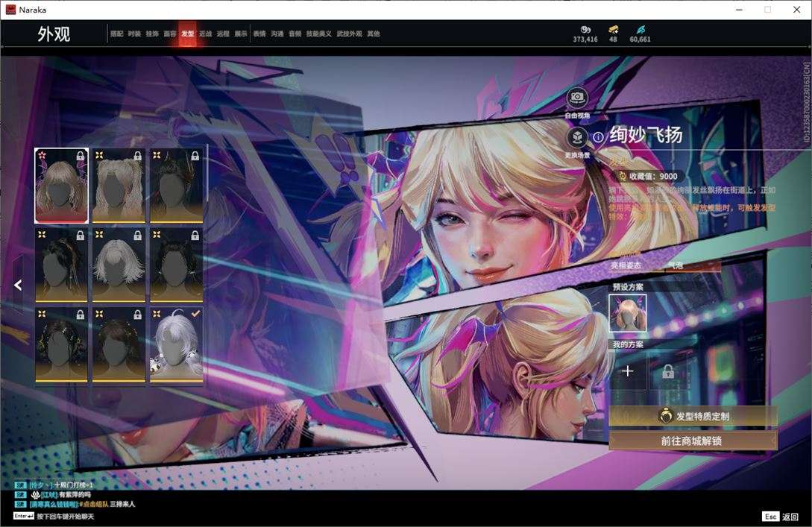812x527 pixels.
Task: Click the Enter chat prompt to start chatting
Action: tap(54, 516)
